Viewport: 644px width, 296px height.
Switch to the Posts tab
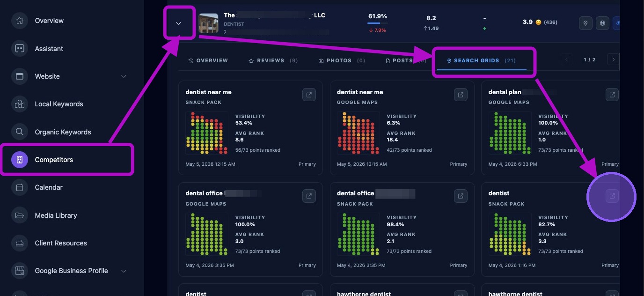point(406,61)
